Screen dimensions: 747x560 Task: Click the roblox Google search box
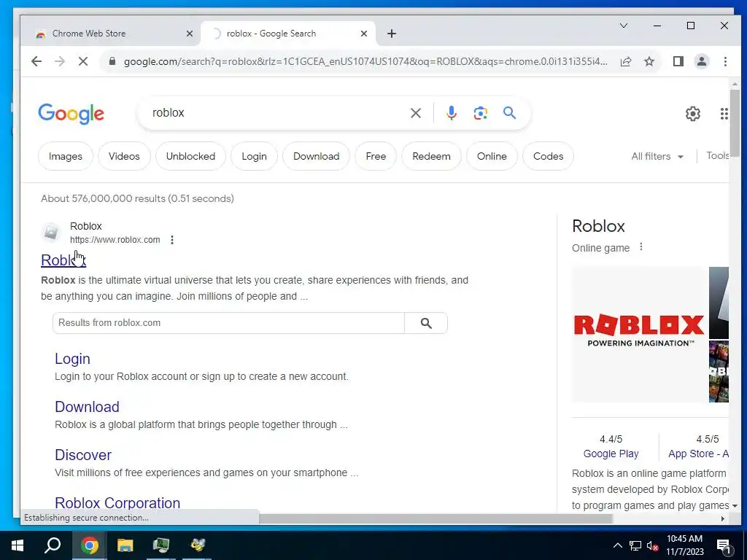(279, 113)
